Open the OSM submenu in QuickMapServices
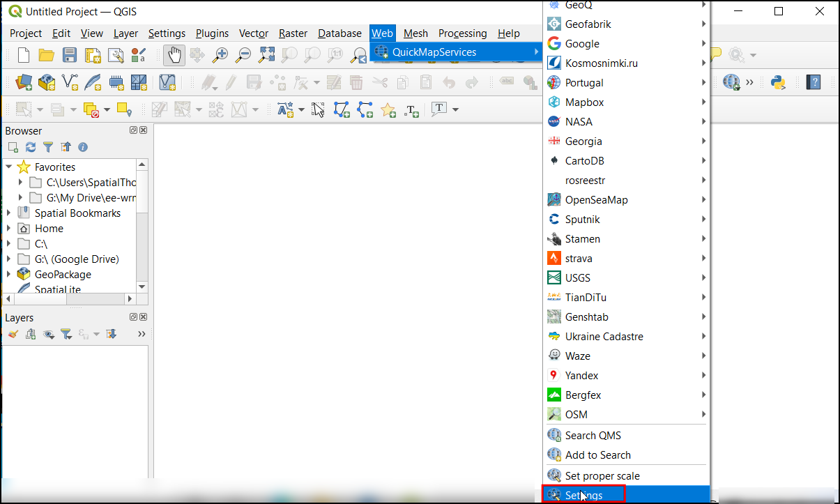Image resolution: width=840 pixels, height=504 pixels. point(627,414)
